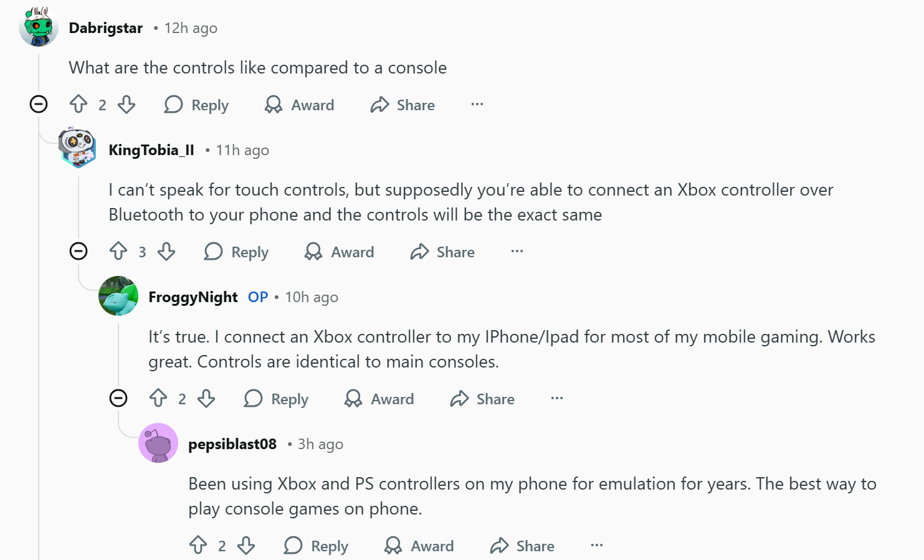Downvote pepsiblast08's comment
This screenshot has height=560, width=924.
tap(246, 545)
